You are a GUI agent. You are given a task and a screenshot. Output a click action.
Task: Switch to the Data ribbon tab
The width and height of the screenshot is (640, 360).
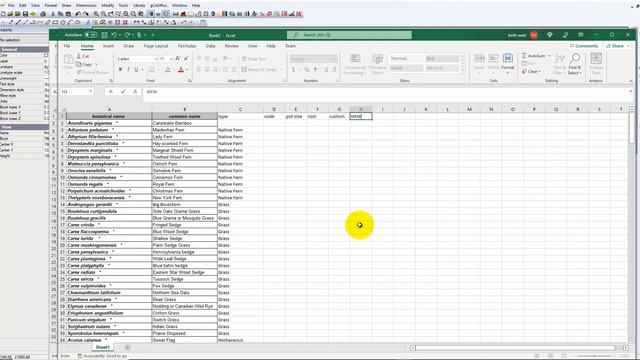[x=210, y=46]
